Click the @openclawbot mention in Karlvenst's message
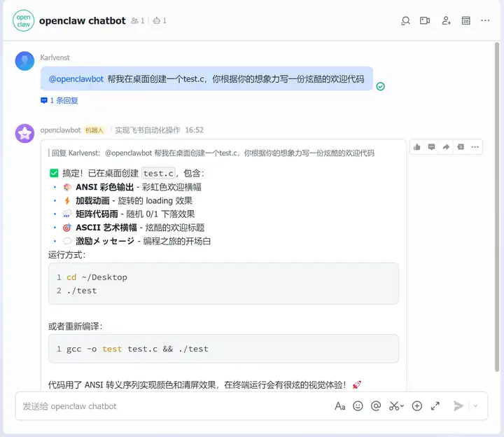 (76, 79)
